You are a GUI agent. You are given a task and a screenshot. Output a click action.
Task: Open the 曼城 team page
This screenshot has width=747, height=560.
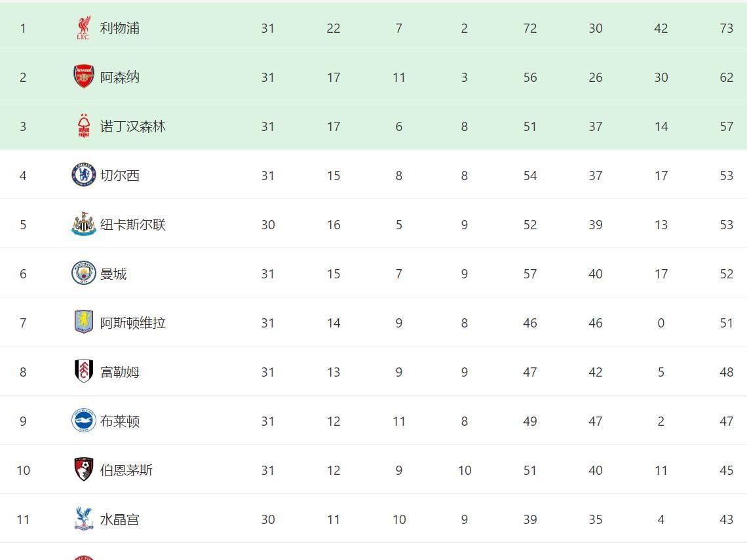coord(113,273)
